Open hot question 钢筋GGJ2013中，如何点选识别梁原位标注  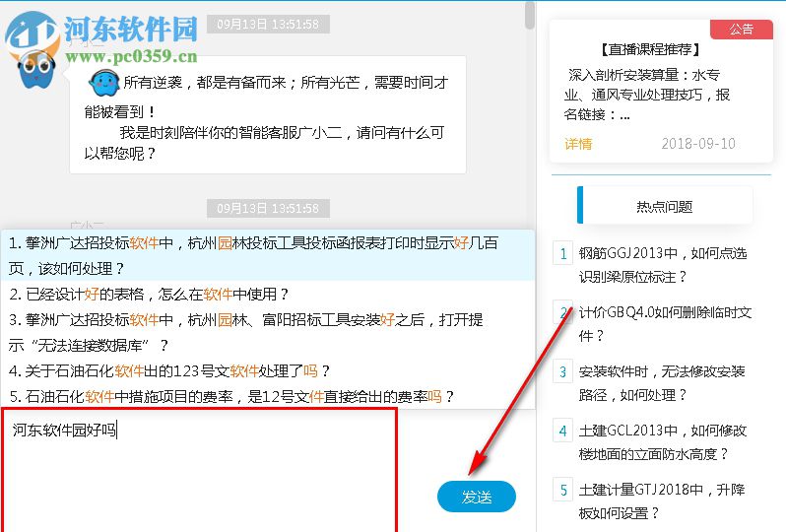click(x=663, y=265)
